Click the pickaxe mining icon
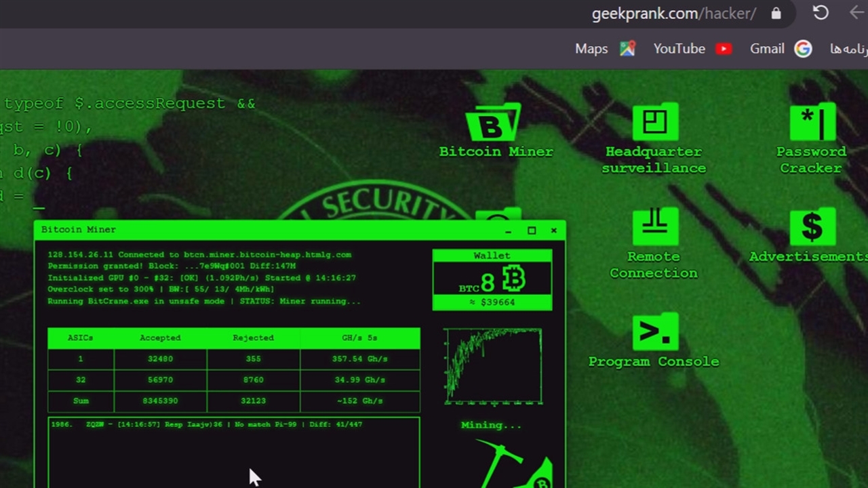 (515, 464)
